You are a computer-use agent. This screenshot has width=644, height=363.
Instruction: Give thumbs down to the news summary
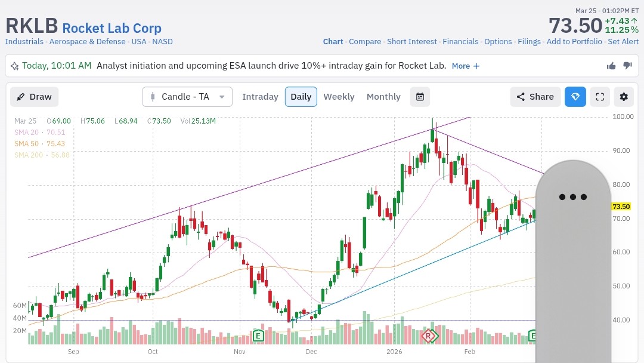click(627, 66)
